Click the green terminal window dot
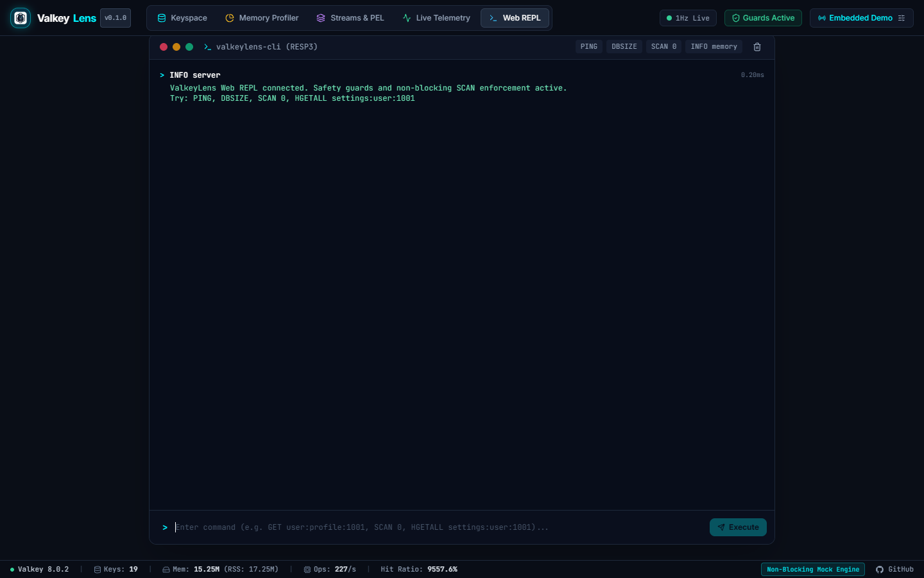Screen dimensions: 924x578 click(189, 47)
